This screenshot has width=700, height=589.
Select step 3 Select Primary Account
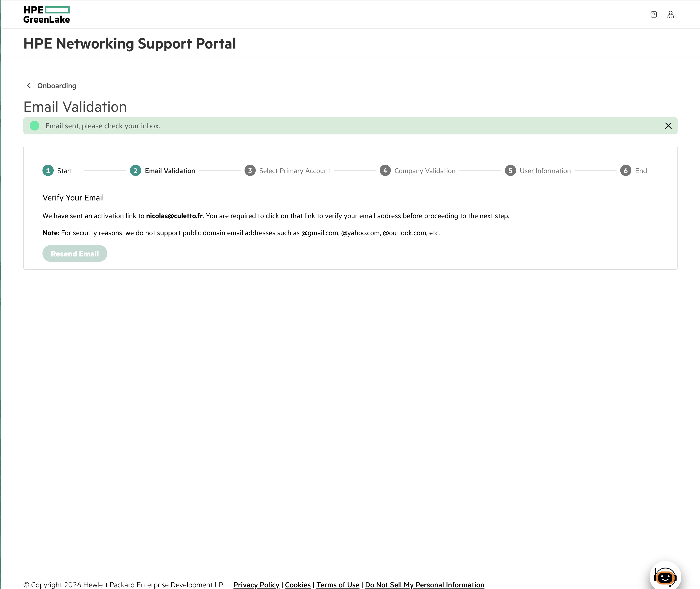point(287,171)
